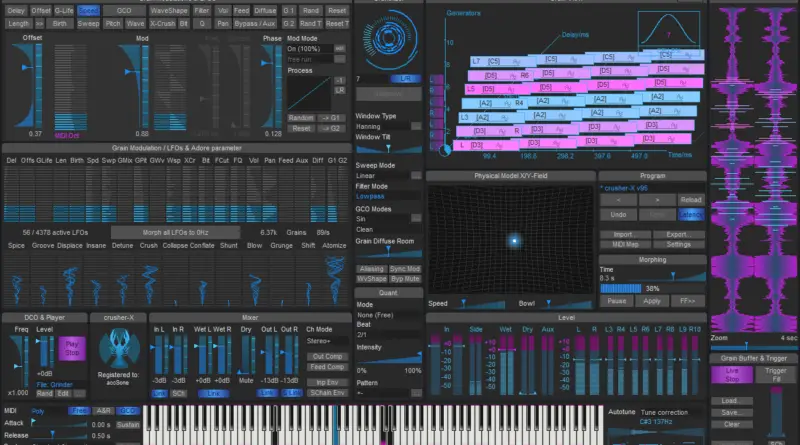Open the Filter Mode Lowpass selector

point(388,196)
